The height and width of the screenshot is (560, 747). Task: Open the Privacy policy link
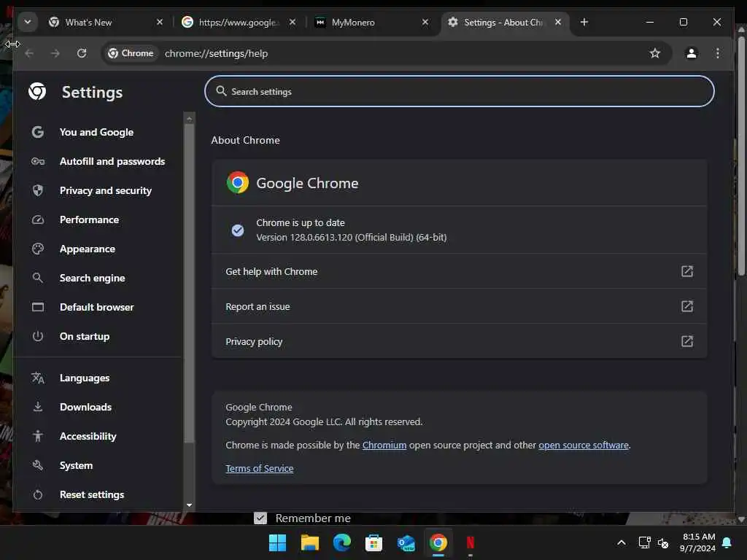pos(460,341)
